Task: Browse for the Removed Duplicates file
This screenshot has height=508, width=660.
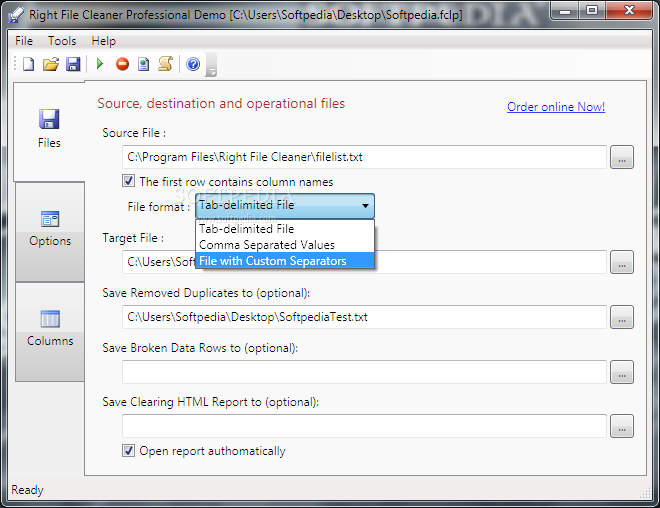Action: click(x=622, y=317)
